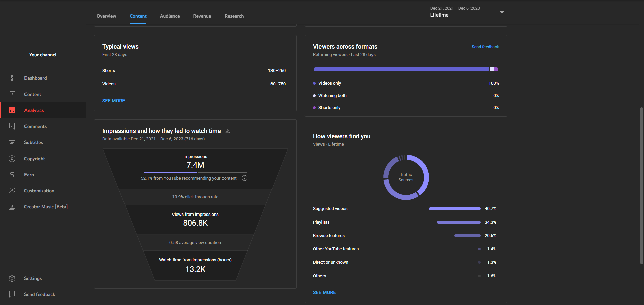
Task: Switch to the Audience tab
Action: [169, 16]
